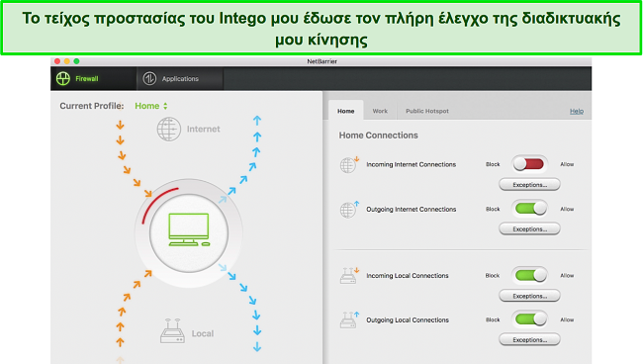This screenshot has width=643, height=364.
Task: Toggle Outgoing Internet Connections switch
Action: pyautogui.click(x=530, y=209)
